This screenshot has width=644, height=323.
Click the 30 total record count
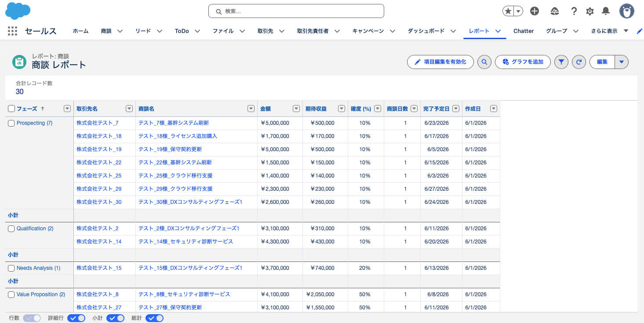click(x=20, y=91)
